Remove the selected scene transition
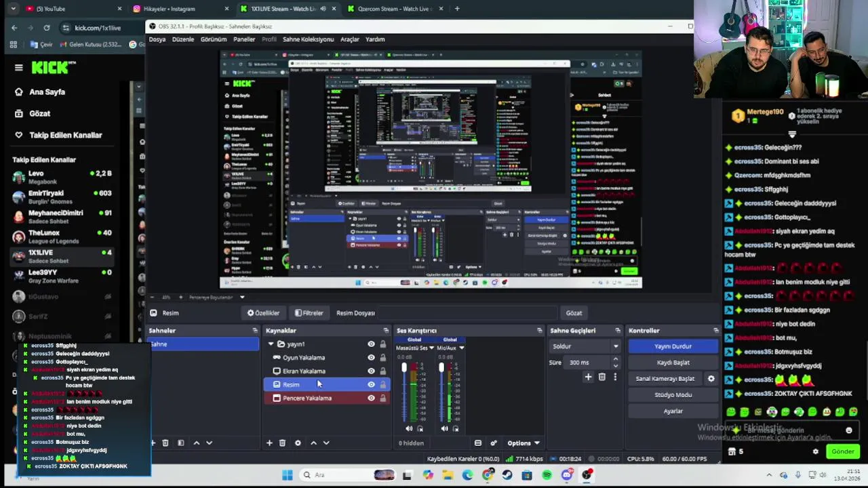 point(601,378)
